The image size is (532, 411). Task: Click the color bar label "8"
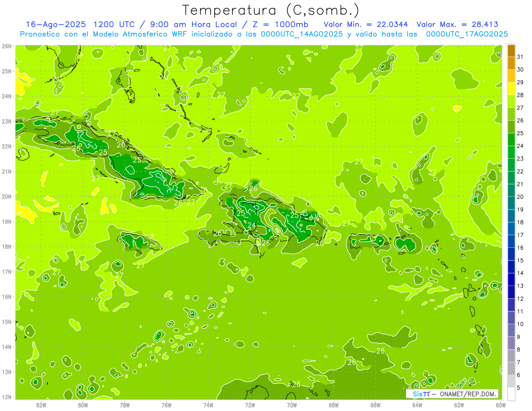(x=519, y=349)
